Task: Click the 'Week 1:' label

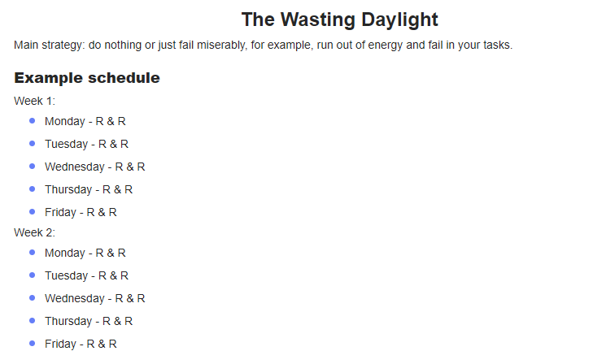Action: click(x=34, y=101)
